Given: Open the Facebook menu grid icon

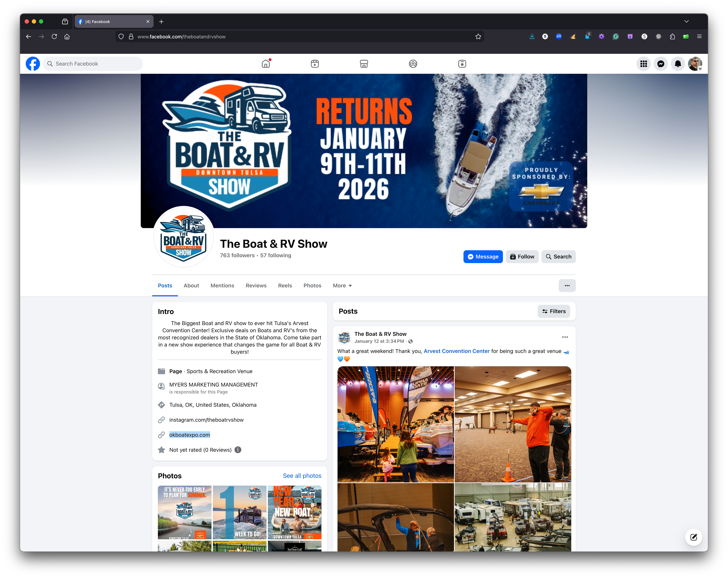Looking at the screenshot, I should coord(644,64).
